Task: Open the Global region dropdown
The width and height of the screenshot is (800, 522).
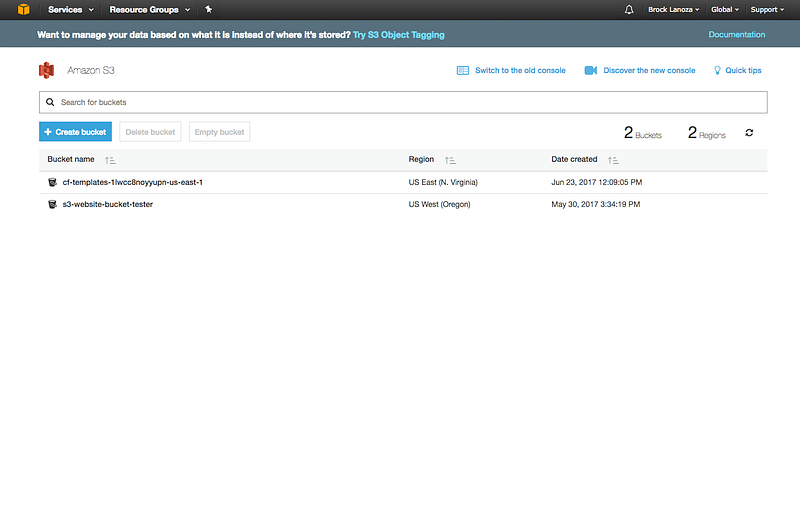Action: [725, 10]
